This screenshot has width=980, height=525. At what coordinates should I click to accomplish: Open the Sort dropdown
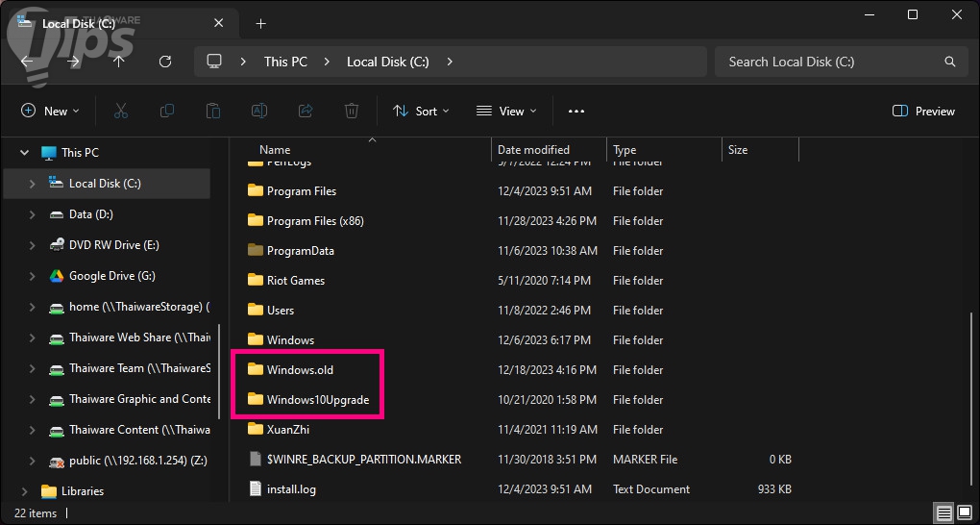coord(421,111)
